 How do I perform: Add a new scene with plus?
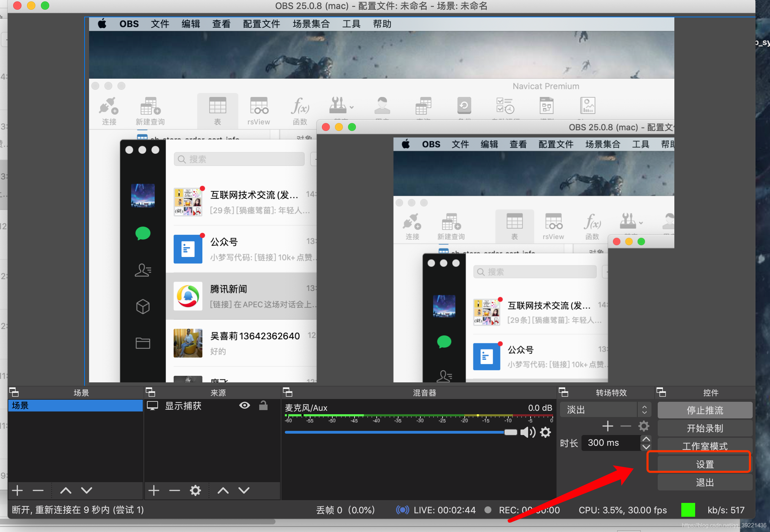(x=17, y=490)
